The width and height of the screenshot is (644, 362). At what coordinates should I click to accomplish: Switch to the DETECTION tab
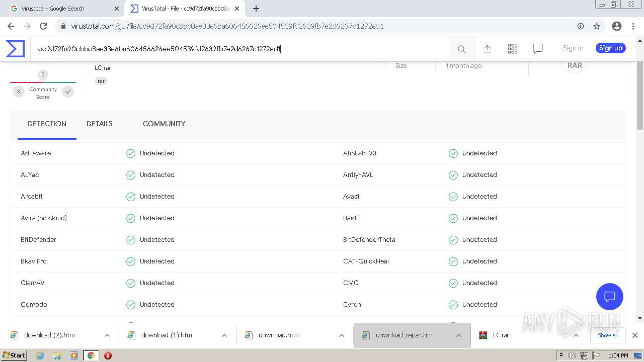pyautogui.click(x=47, y=124)
